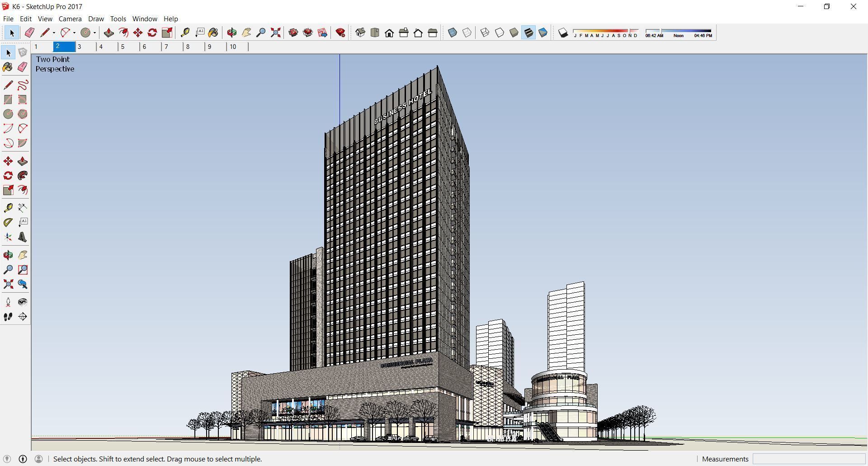This screenshot has width=868, height=466.
Task: Click the Measurements input box
Action: click(809, 459)
